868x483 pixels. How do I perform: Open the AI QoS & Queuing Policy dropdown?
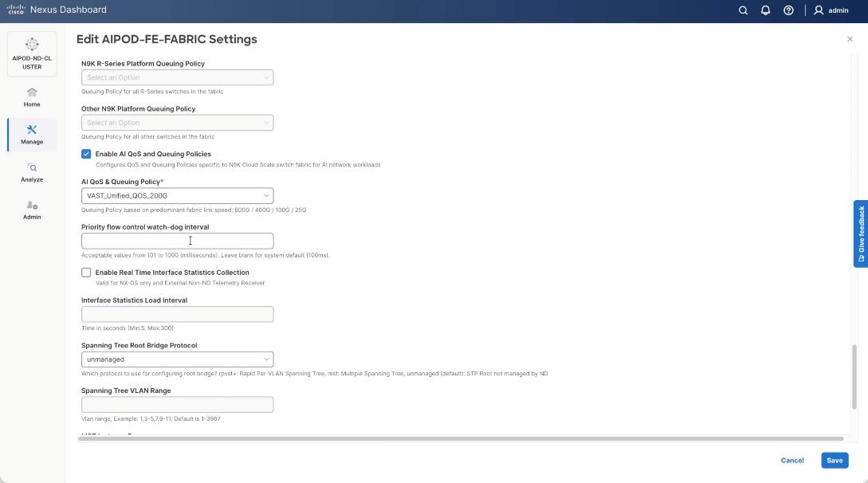pos(267,195)
